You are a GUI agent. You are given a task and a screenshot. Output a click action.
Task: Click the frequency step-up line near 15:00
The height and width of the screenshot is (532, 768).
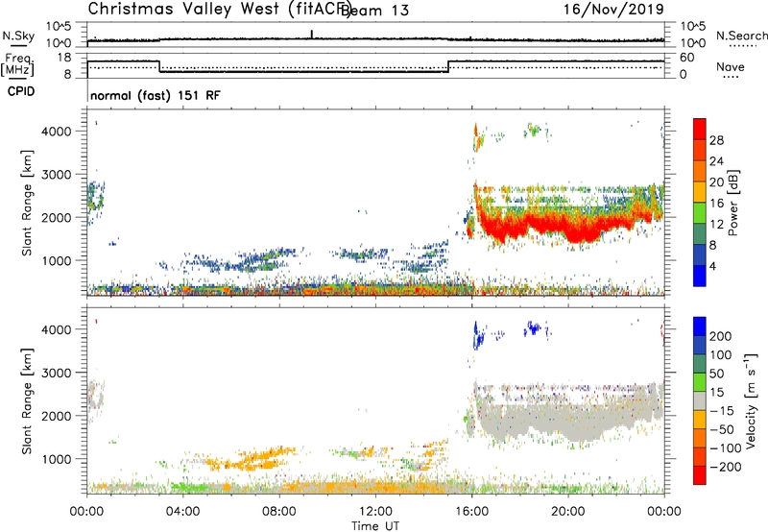[x=448, y=66]
